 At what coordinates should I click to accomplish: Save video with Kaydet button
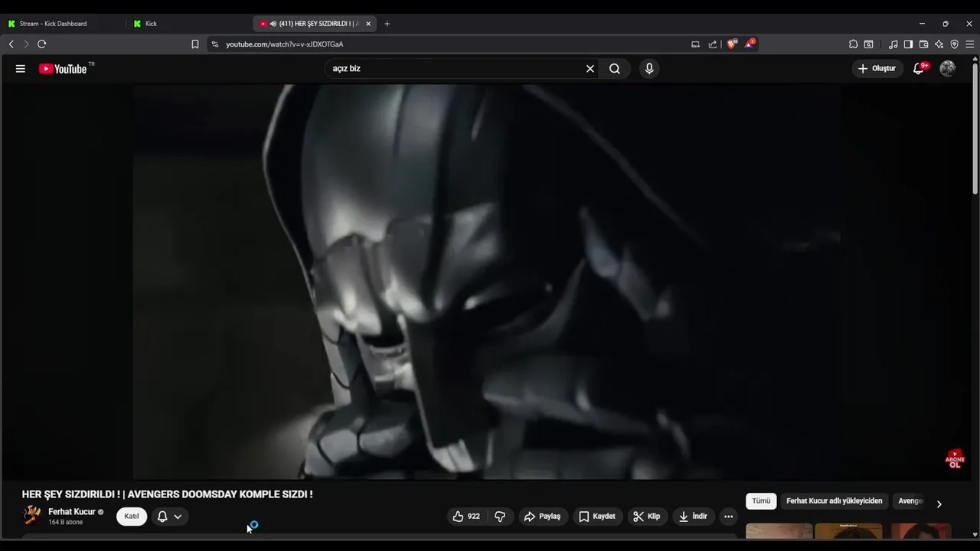pyautogui.click(x=597, y=517)
